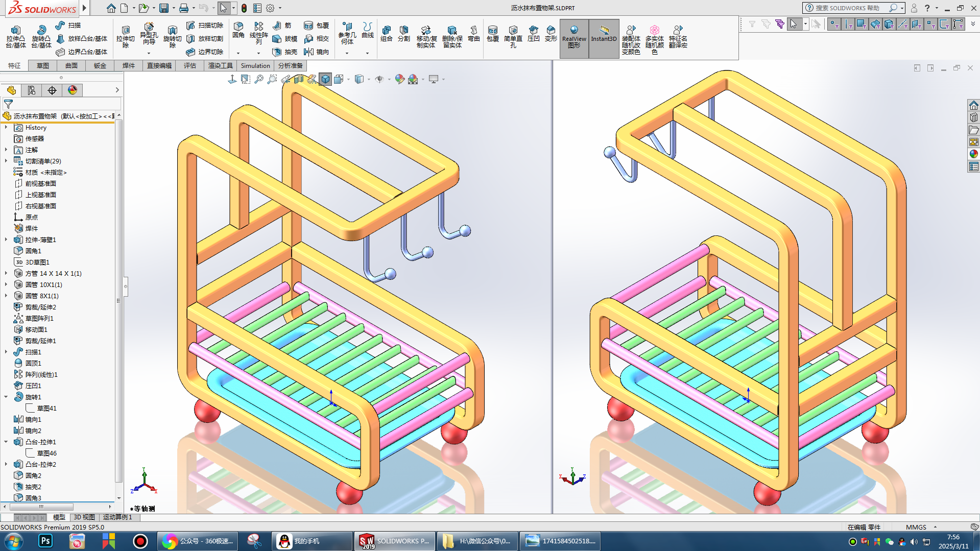Click the DisplayManager color ball tab
Screen dimensions: 980x551
[x=73, y=90]
